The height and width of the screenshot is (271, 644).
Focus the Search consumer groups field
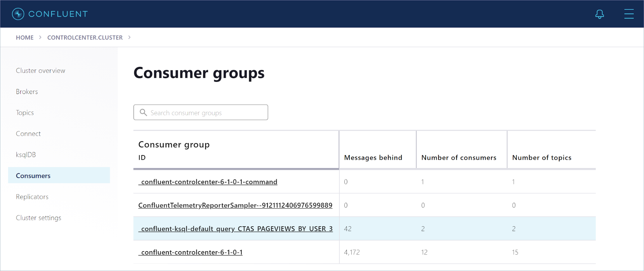[201, 112]
